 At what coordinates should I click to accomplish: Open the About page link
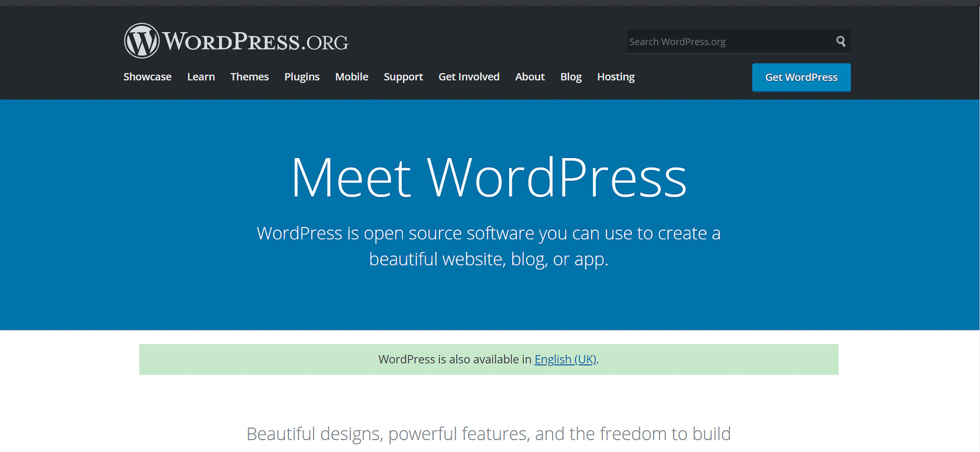tap(529, 77)
